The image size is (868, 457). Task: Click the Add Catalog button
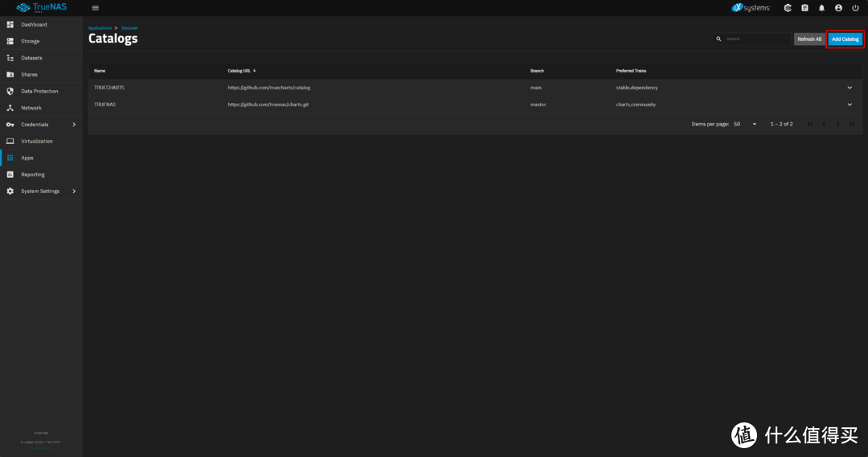pos(845,39)
